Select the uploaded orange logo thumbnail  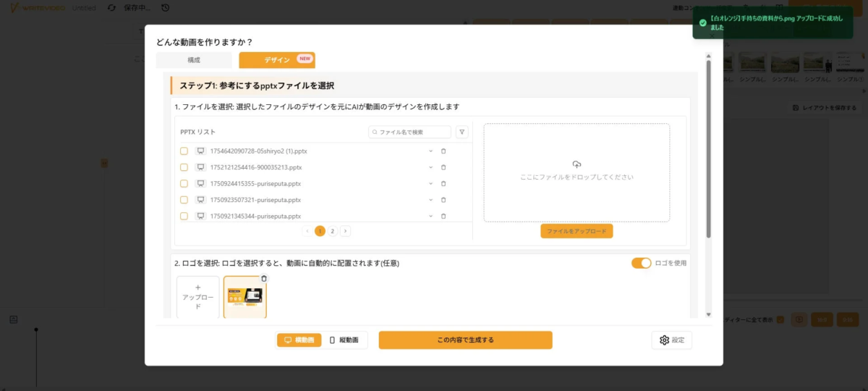pyautogui.click(x=244, y=297)
